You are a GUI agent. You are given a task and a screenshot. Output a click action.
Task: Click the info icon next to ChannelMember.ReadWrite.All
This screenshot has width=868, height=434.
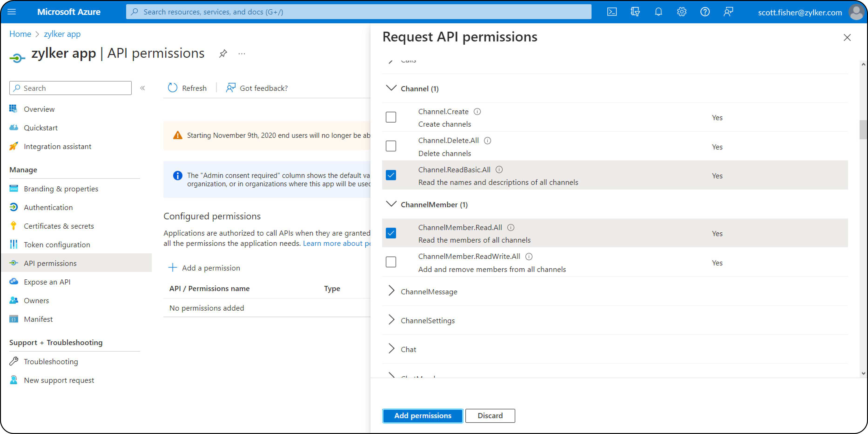pos(529,257)
